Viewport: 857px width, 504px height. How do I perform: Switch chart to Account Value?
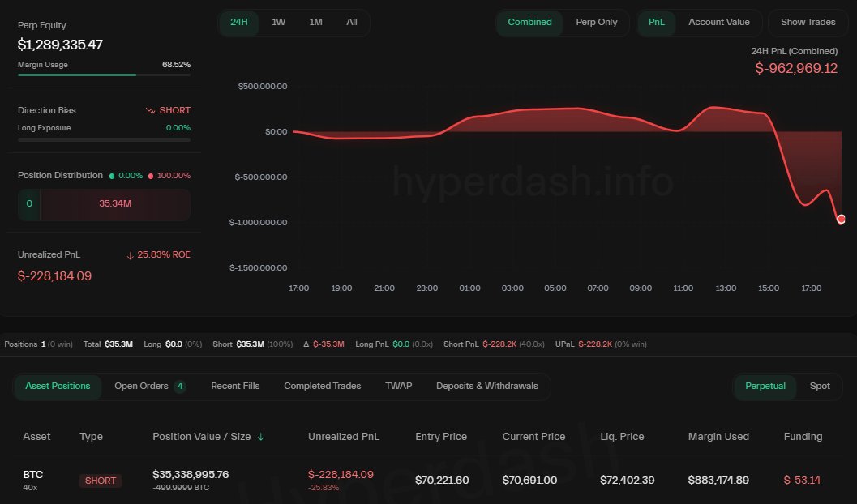click(x=718, y=23)
